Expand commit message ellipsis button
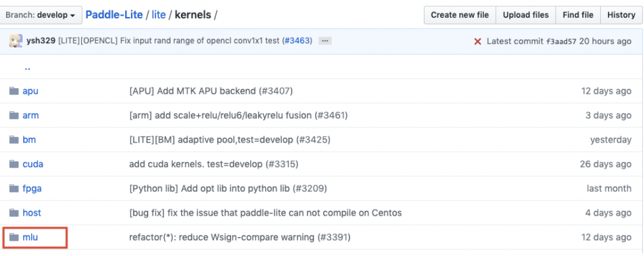The image size is (644, 256). [325, 41]
